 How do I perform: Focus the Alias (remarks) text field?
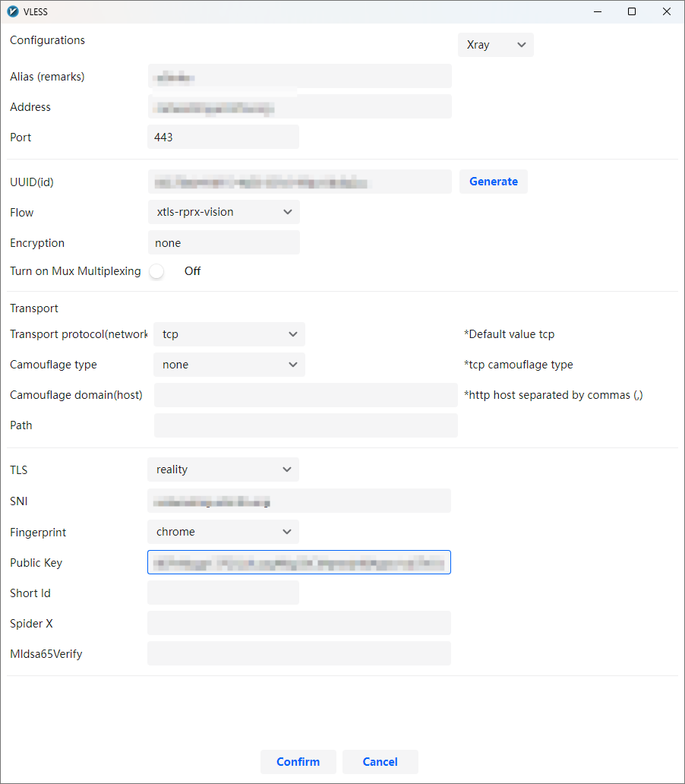pyautogui.click(x=299, y=77)
